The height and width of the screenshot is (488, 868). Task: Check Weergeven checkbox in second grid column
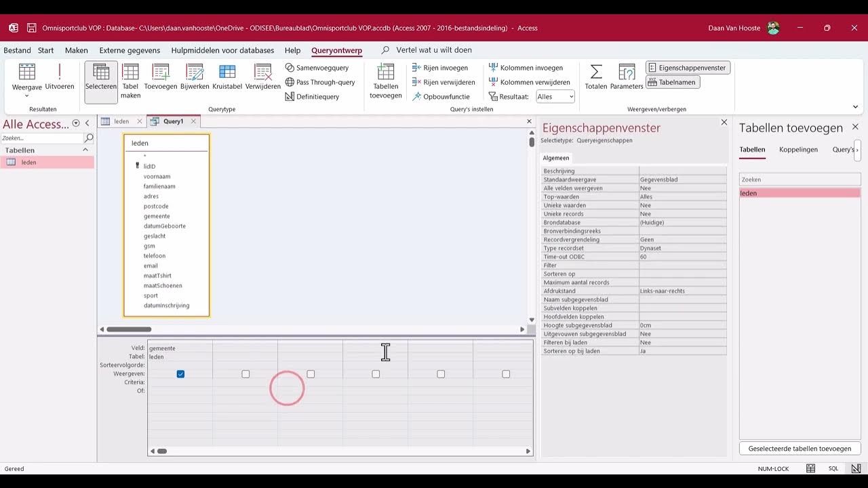(245, 374)
